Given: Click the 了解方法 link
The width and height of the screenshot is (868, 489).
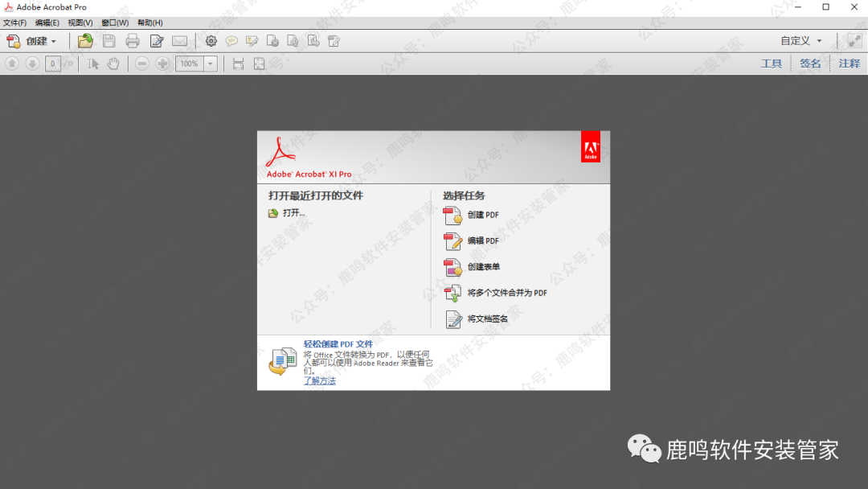Looking at the screenshot, I should point(319,380).
